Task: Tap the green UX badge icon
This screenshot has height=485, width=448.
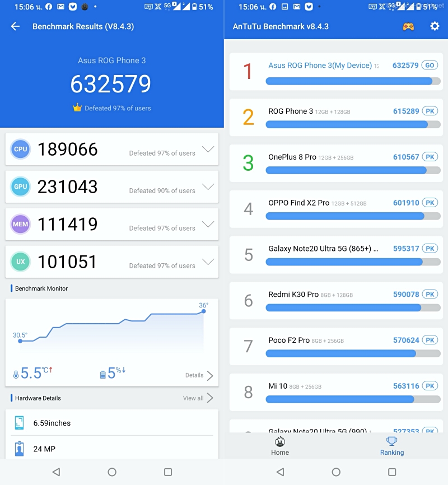Action: pyautogui.click(x=20, y=262)
